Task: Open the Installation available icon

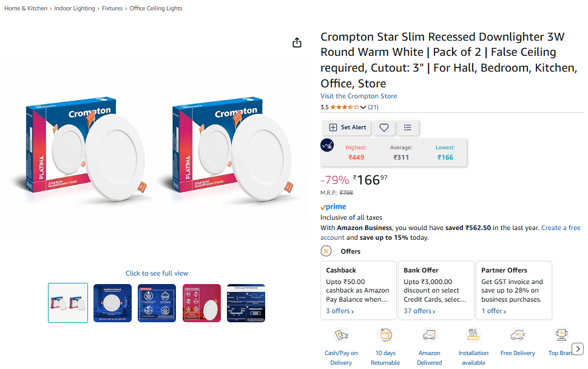Action: click(x=473, y=334)
